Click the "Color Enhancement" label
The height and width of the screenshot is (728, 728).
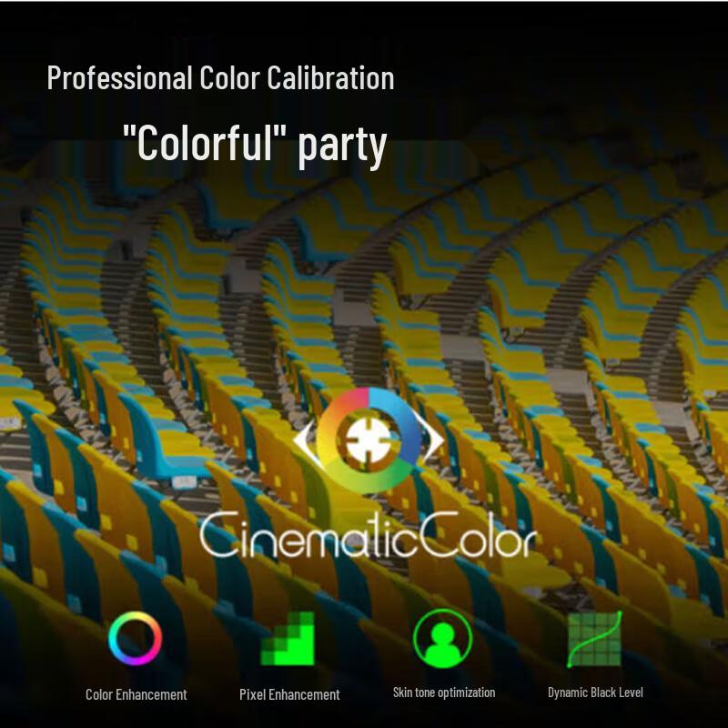[136, 694]
